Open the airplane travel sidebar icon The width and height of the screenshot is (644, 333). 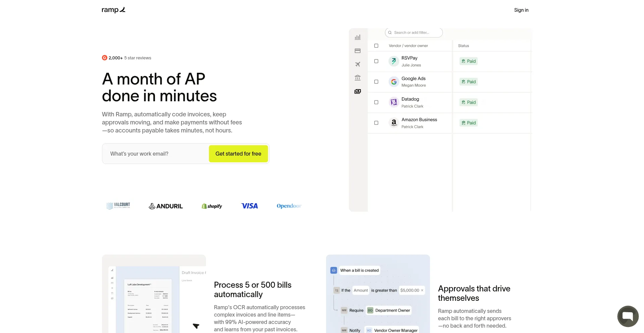358,64
